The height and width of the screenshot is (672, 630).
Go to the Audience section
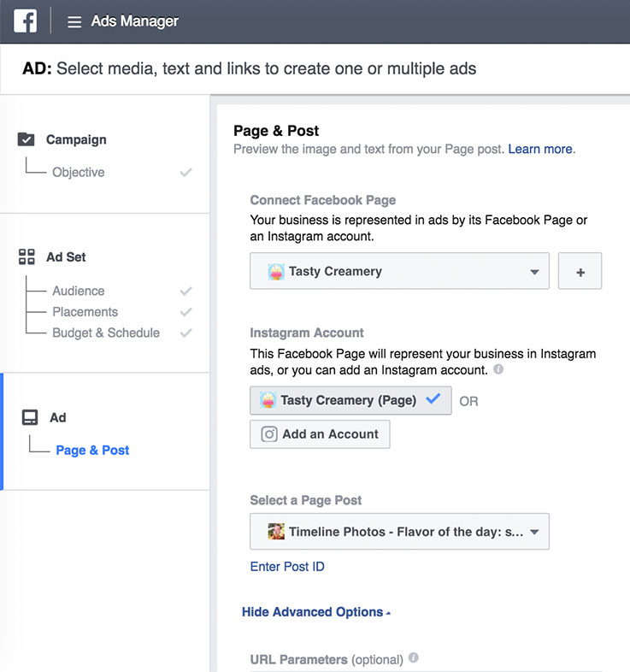(x=78, y=291)
